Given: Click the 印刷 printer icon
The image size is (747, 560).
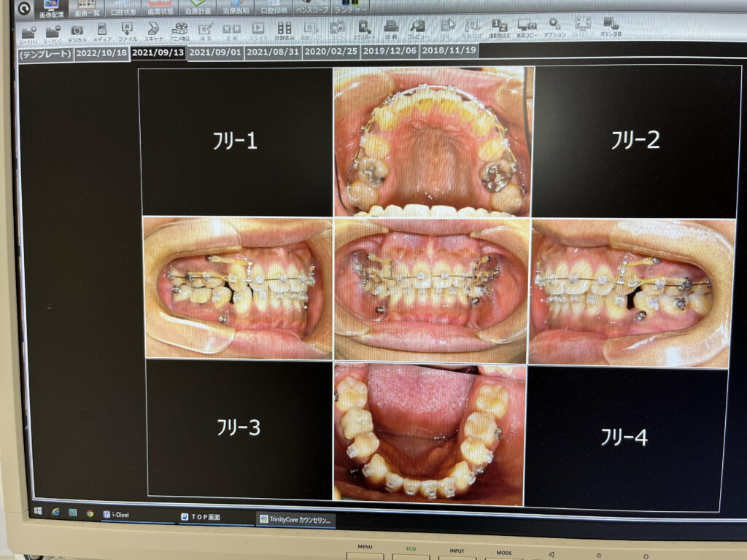Looking at the screenshot, I should pyautogui.click(x=391, y=29).
